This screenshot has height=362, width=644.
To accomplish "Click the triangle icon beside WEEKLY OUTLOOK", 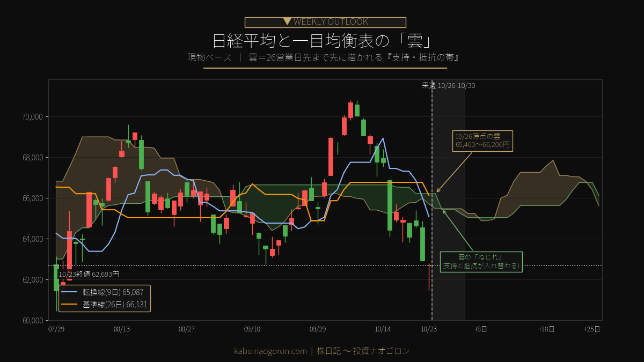I will [x=288, y=21].
